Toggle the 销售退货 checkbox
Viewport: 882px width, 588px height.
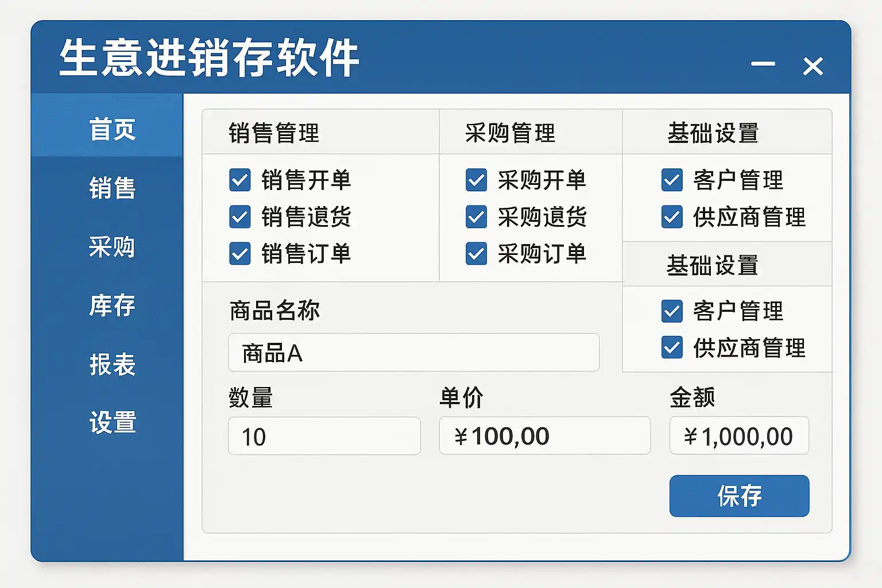point(240,217)
